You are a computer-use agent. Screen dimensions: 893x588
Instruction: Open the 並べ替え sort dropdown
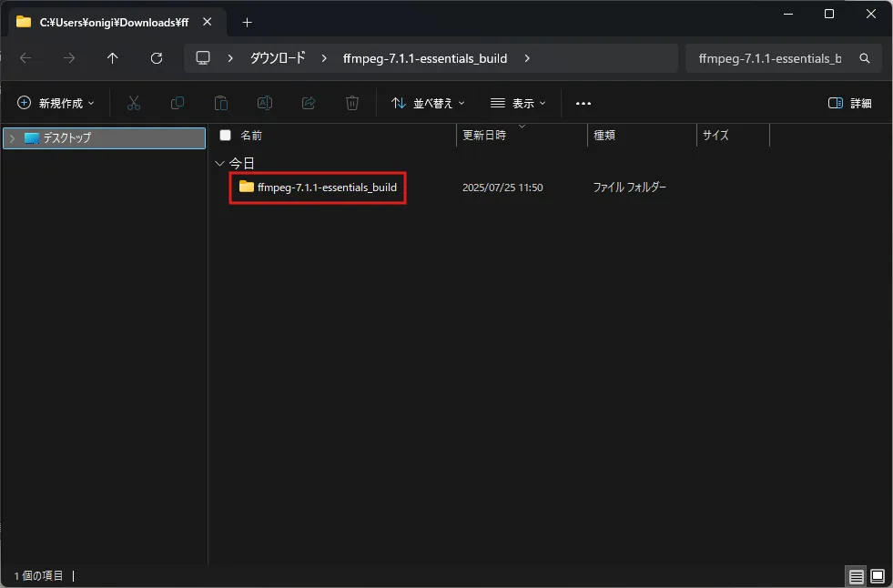coord(428,103)
